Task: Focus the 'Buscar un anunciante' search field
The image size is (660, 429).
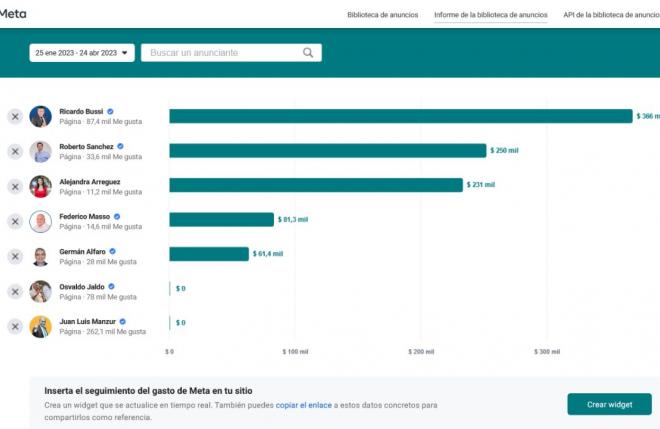Action: pos(232,53)
